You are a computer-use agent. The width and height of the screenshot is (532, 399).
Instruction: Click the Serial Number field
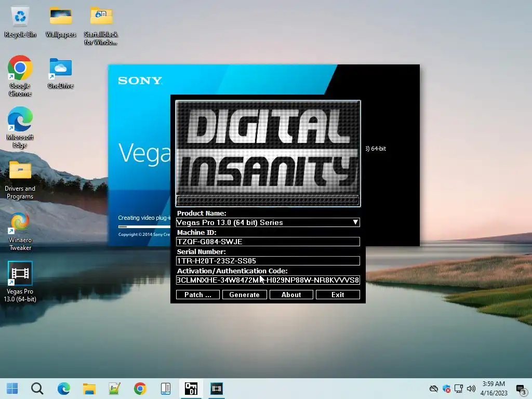point(268,261)
